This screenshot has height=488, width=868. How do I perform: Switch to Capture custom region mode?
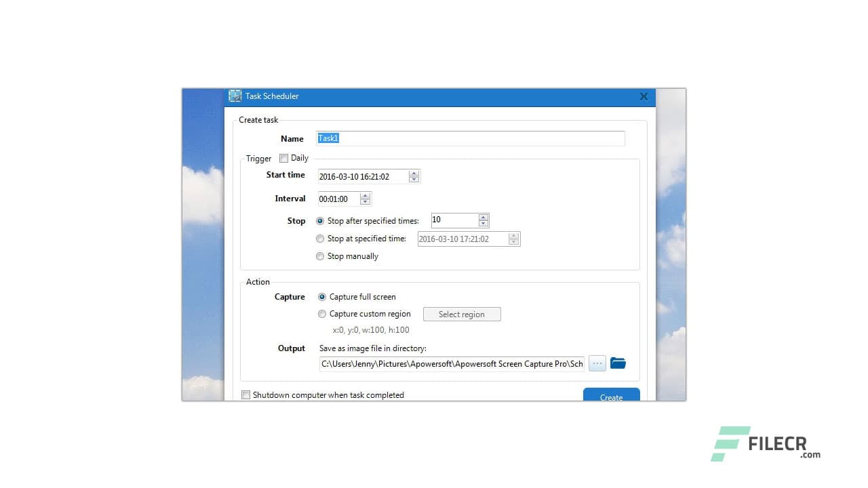(x=322, y=313)
